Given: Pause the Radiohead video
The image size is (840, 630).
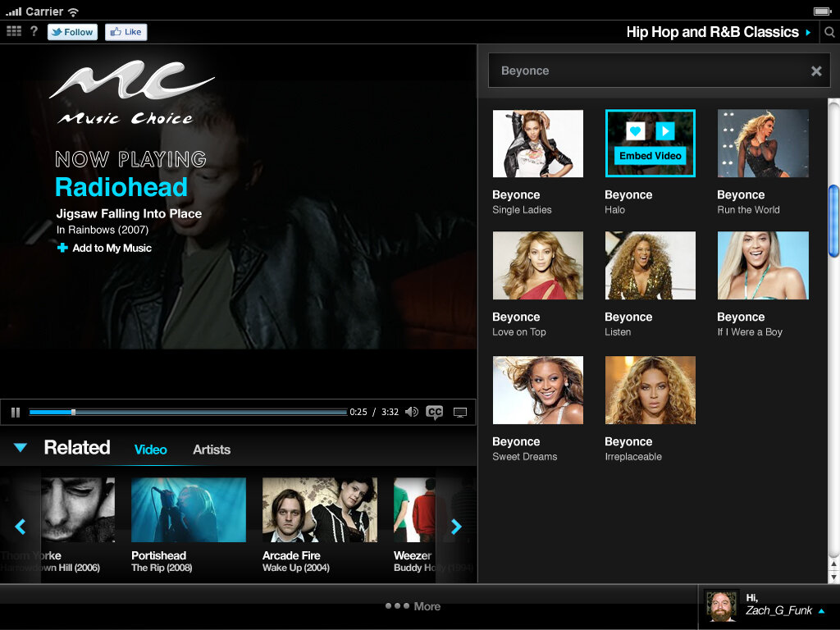Looking at the screenshot, I should click(x=16, y=412).
